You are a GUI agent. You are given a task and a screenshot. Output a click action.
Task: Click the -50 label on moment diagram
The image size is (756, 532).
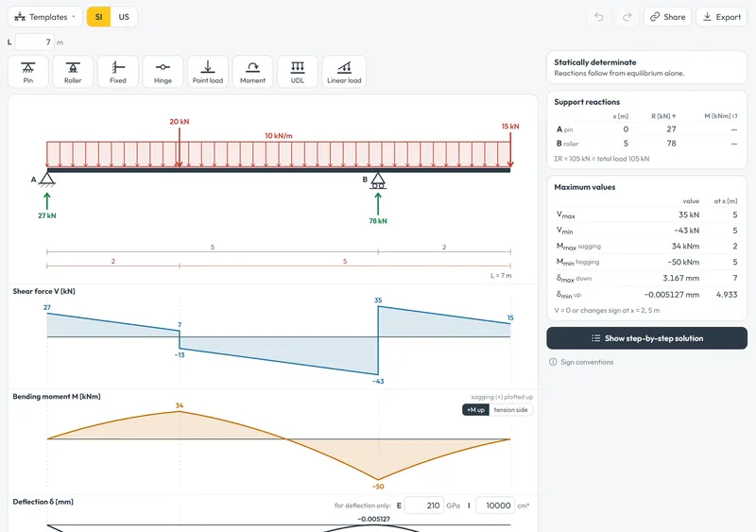(x=378, y=487)
